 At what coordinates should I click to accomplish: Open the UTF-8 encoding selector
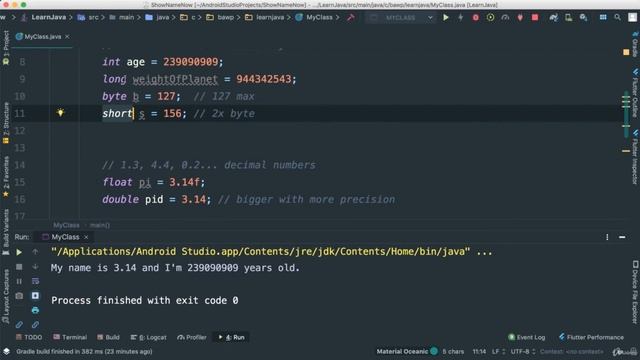coord(523,351)
